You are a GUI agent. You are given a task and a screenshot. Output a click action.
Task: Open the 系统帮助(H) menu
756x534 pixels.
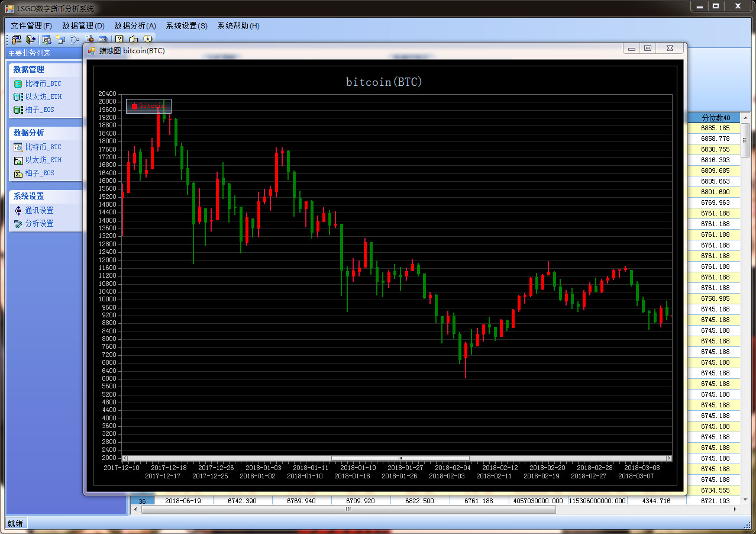click(238, 26)
